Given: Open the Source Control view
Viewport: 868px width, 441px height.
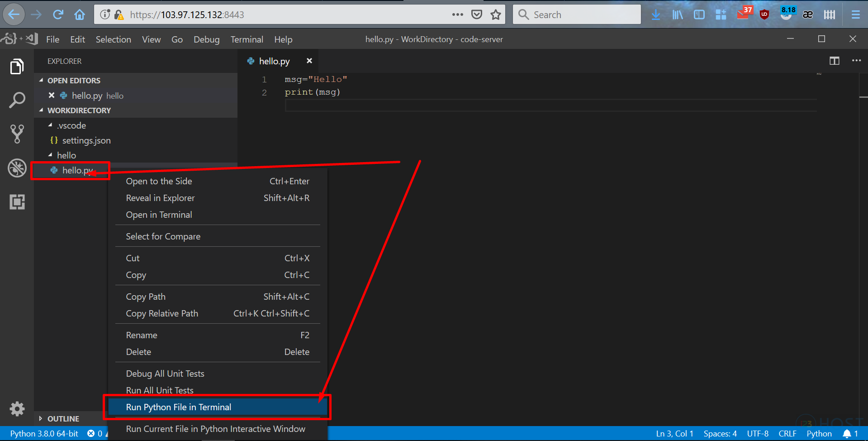Looking at the screenshot, I should tap(17, 134).
